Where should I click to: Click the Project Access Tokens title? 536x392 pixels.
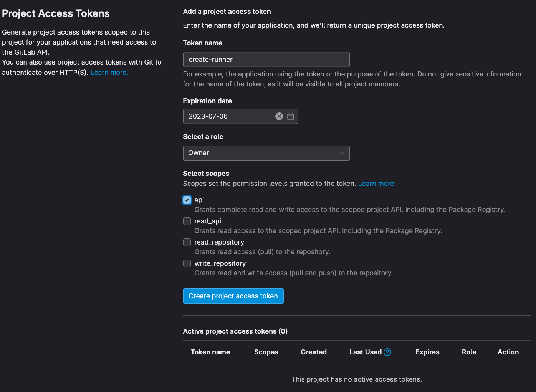tap(55, 13)
